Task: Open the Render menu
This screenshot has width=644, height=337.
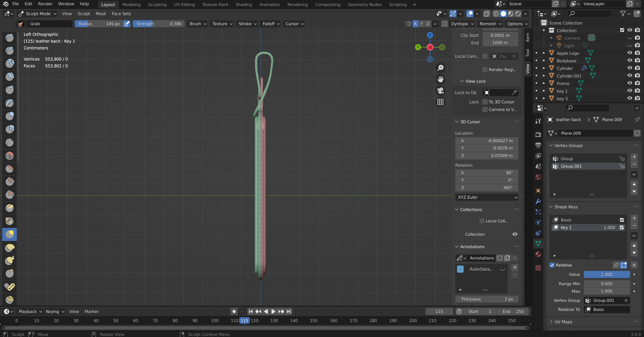Action: pyautogui.click(x=45, y=4)
